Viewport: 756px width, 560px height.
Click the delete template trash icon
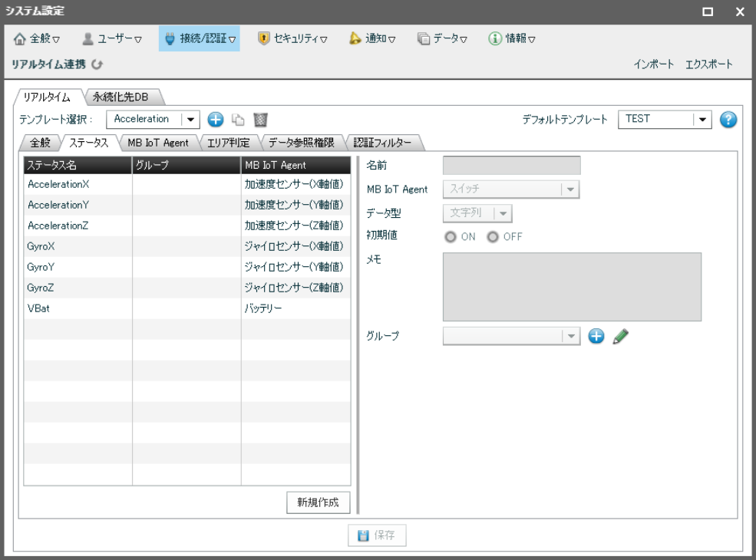coord(260,120)
